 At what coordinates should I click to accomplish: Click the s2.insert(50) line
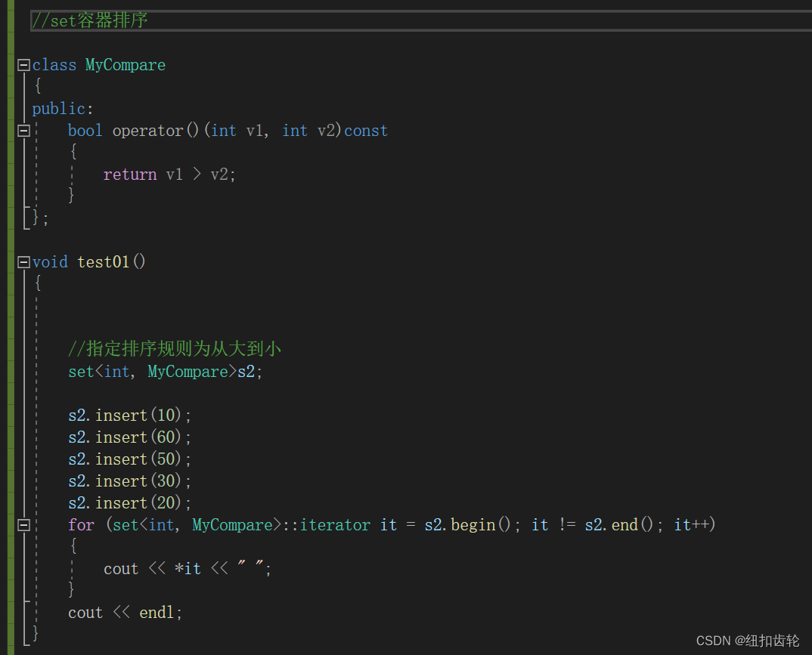point(129,459)
